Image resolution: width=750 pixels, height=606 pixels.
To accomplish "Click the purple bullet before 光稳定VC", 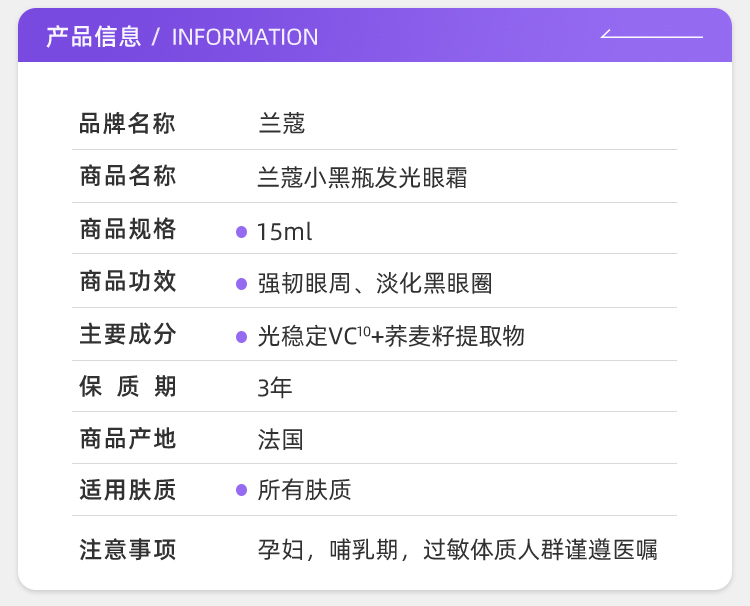I will (x=241, y=337).
